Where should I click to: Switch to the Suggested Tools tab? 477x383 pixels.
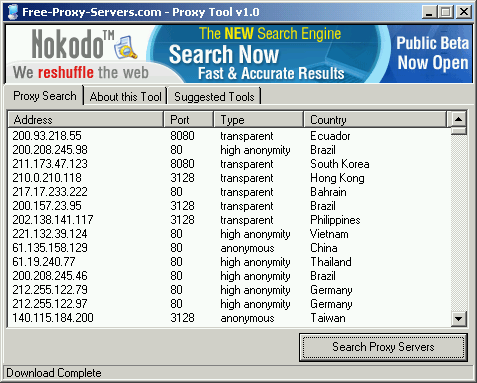(x=214, y=97)
